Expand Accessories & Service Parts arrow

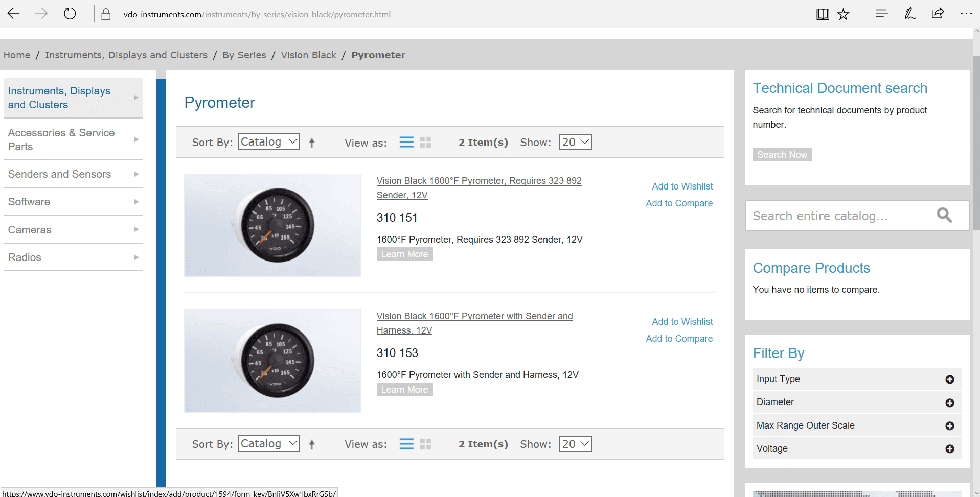[x=136, y=139]
